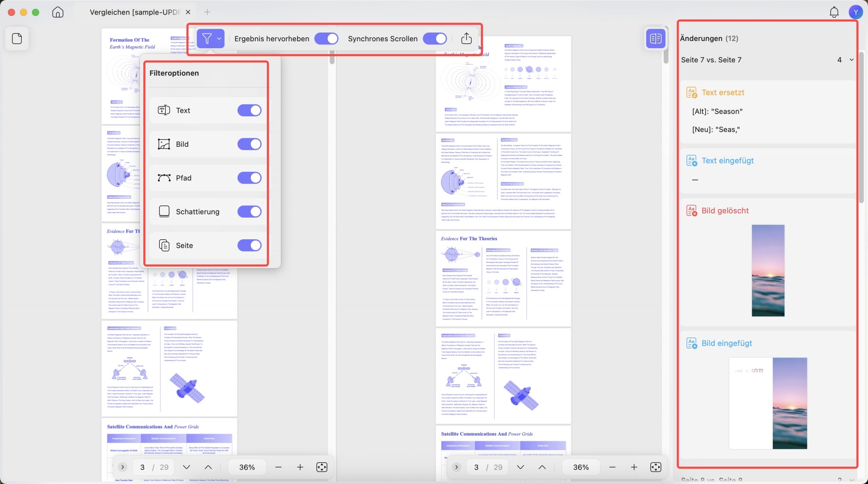Click the Seite filter icon

(164, 245)
